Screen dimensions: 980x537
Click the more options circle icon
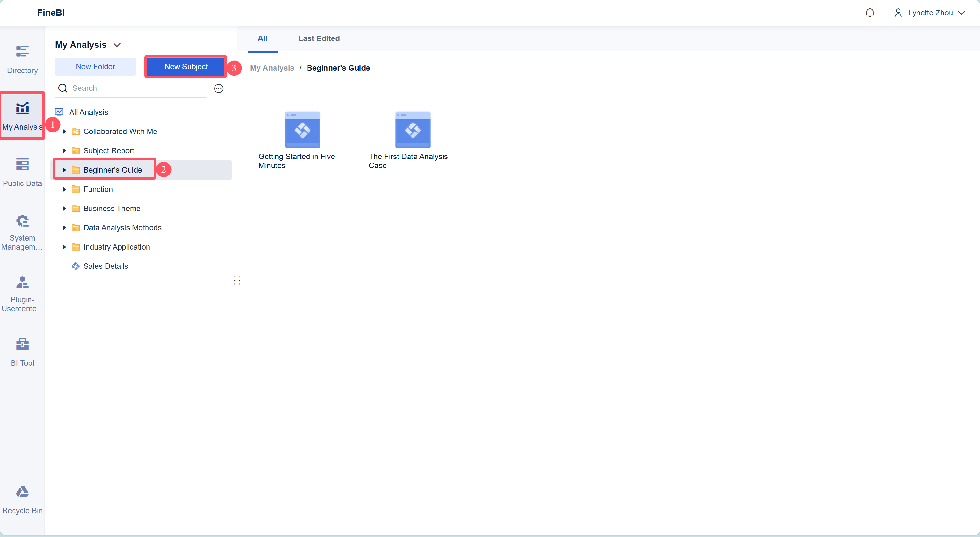click(219, 89)
